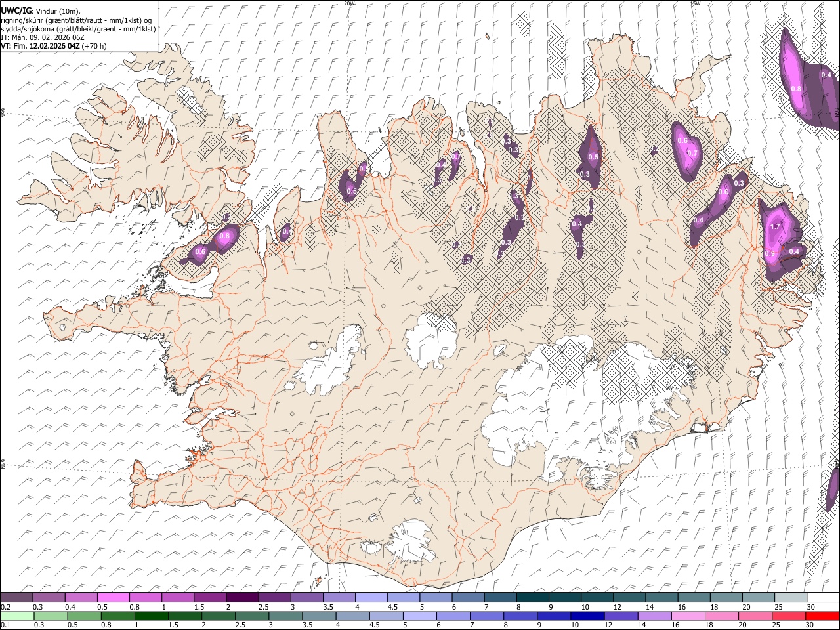The width and height of the screenshot is (840, 630).
Task: Select the light purple lower swatch between 14 and 16
Action: [x=654, y=616]
